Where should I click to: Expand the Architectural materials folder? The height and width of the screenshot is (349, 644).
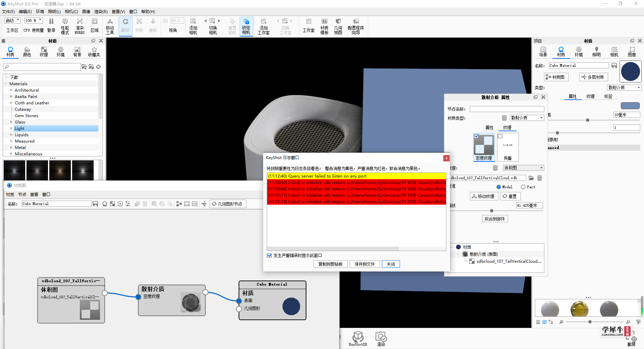coord(11,90)
